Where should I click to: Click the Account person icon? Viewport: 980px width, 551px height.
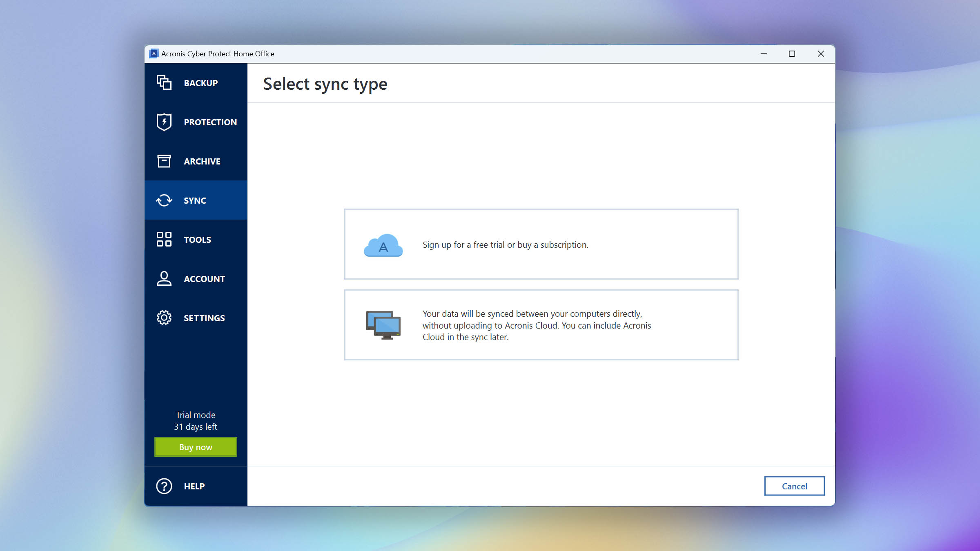pos(164,279)
